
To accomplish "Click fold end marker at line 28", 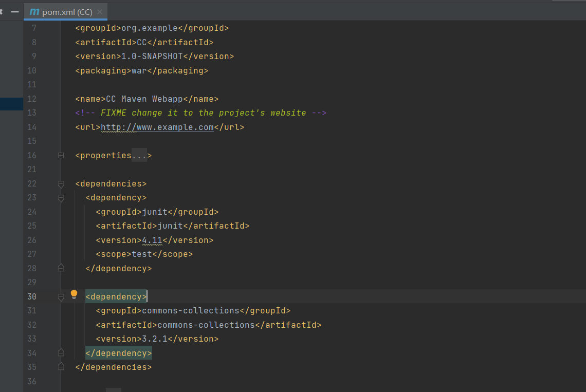I will coord(61,268).
